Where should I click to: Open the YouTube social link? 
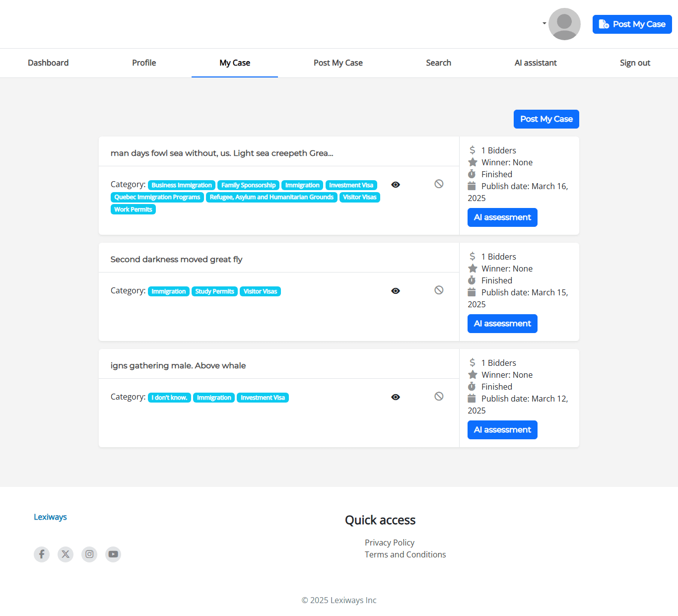[113, 554]
